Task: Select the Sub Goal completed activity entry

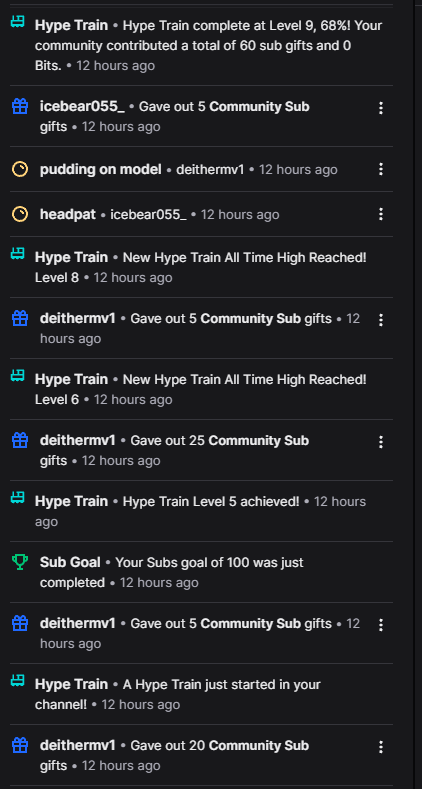Action: 201,572
